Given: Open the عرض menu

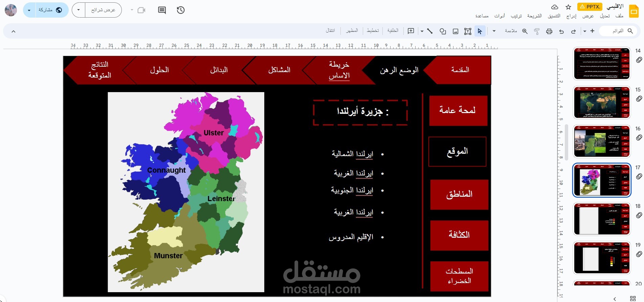Looking at the screenshot, I should [588, 16].
